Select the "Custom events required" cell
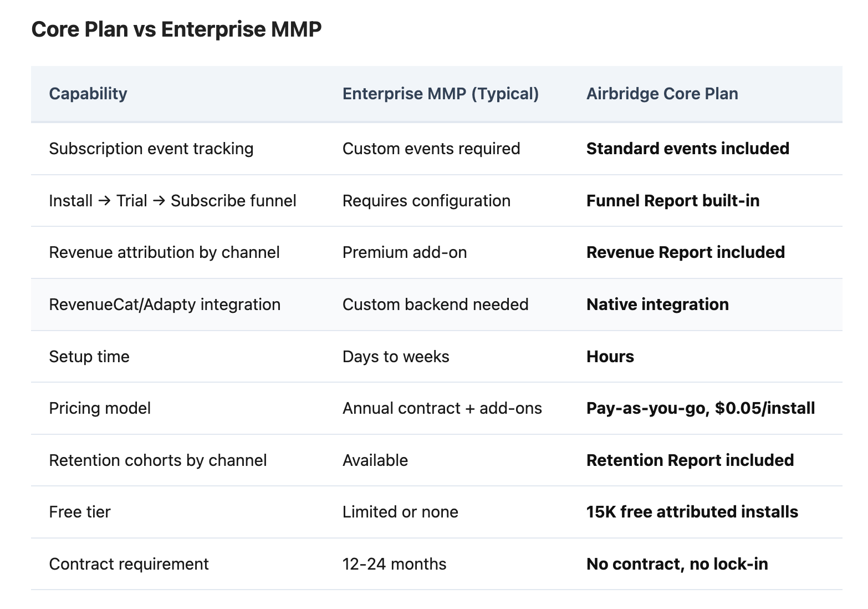This screenshot has width=868, height=609. (431, 149)
